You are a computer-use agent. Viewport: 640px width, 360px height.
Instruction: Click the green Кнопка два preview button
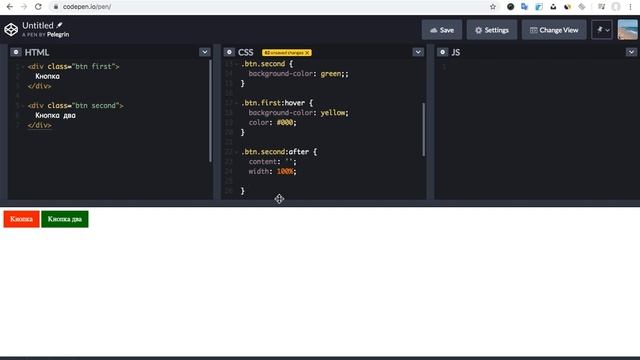tap(65, 219)
